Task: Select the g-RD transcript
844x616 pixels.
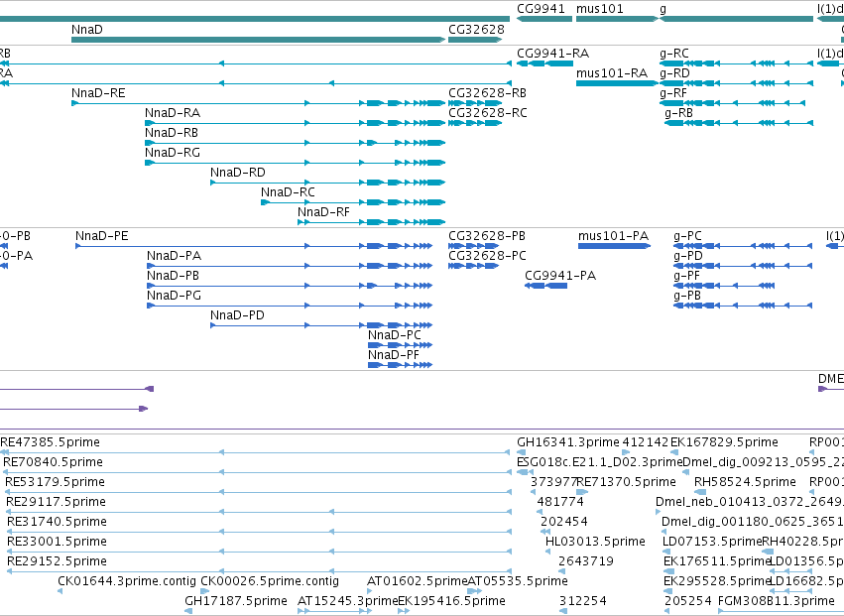Action: point(736,83)
